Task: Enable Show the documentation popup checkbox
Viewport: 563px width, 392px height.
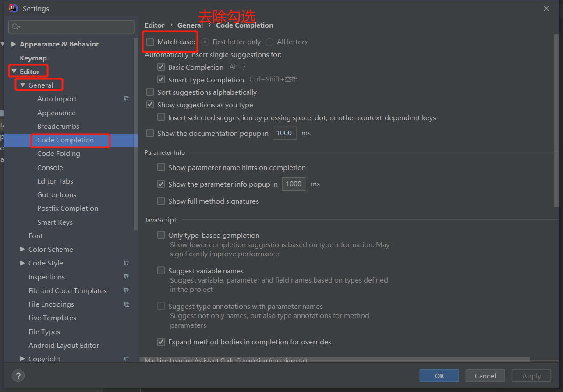Action: [150, 133]
